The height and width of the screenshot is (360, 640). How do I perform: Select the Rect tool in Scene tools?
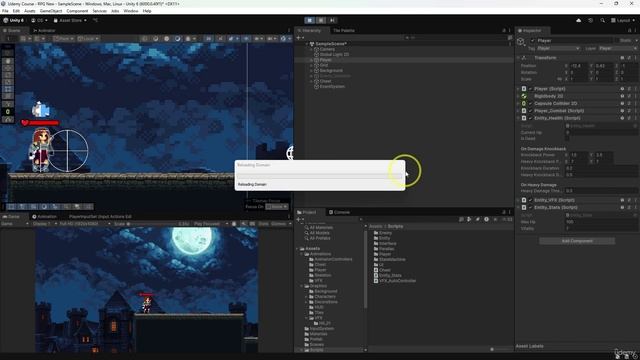point(8,89)
